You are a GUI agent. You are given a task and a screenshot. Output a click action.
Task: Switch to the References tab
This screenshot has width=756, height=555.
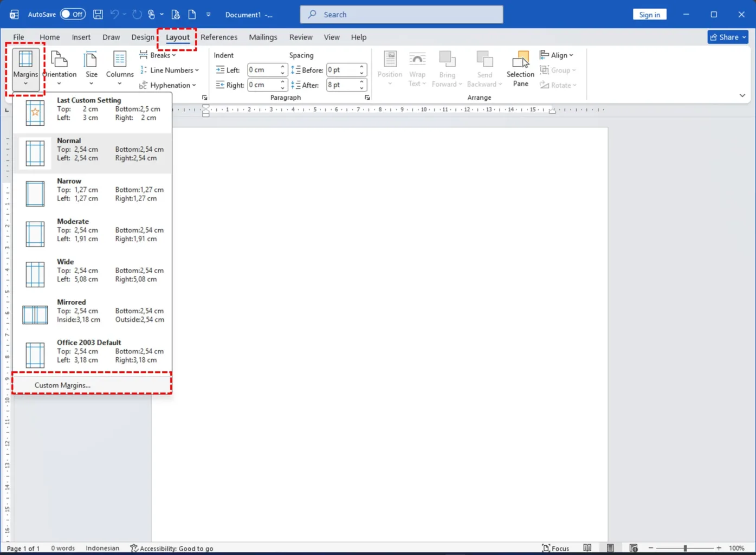point(219,37)
